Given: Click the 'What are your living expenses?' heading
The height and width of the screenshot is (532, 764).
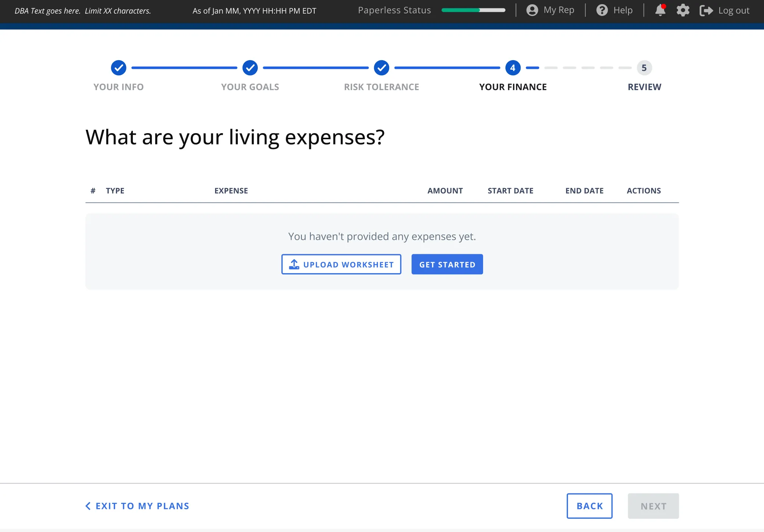Looking at the screenshot, I should click(x=235, y=137).
